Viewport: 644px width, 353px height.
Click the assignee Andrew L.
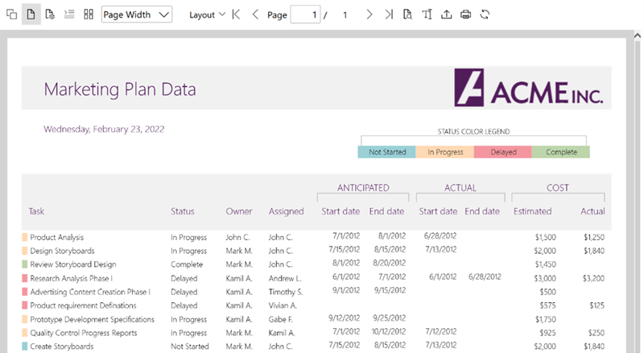tap(285, 279)
